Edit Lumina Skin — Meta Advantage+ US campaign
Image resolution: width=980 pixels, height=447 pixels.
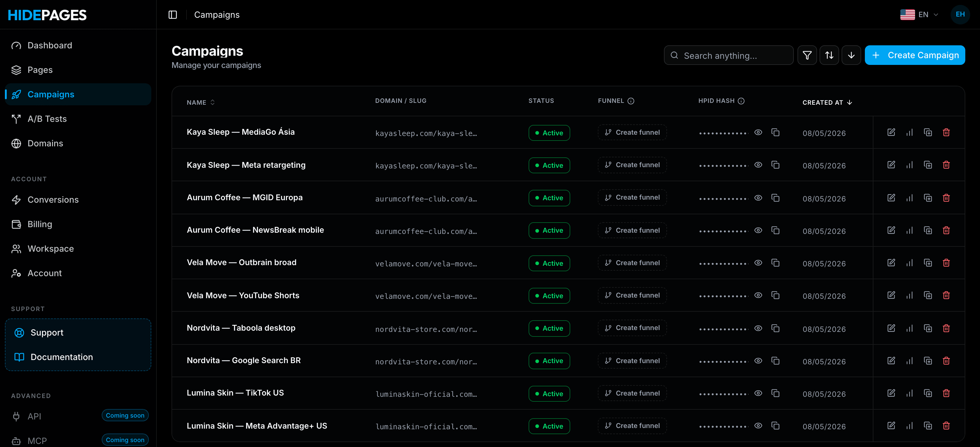891,426
